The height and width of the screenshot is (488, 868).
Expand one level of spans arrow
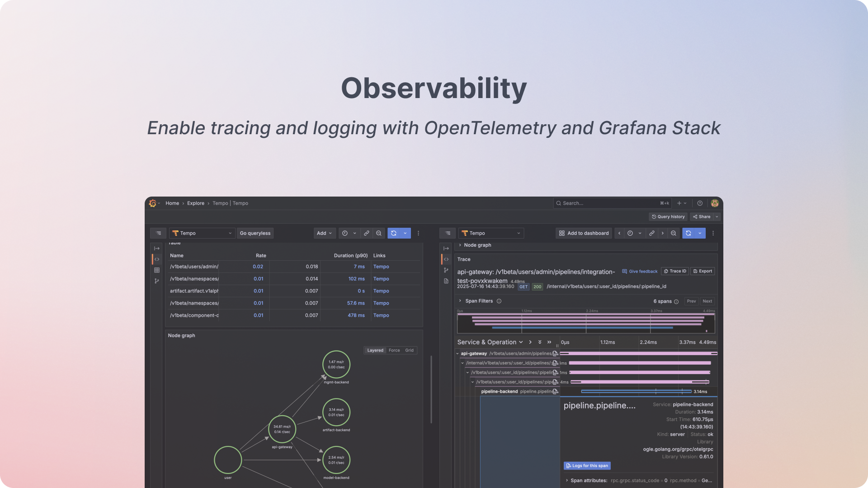(x=530, y=342)
